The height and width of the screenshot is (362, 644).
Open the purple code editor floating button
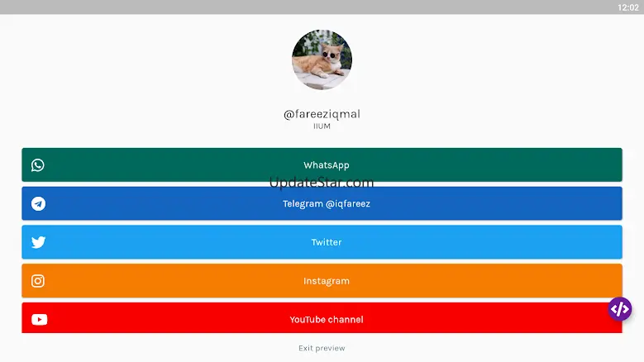(620, 309)
